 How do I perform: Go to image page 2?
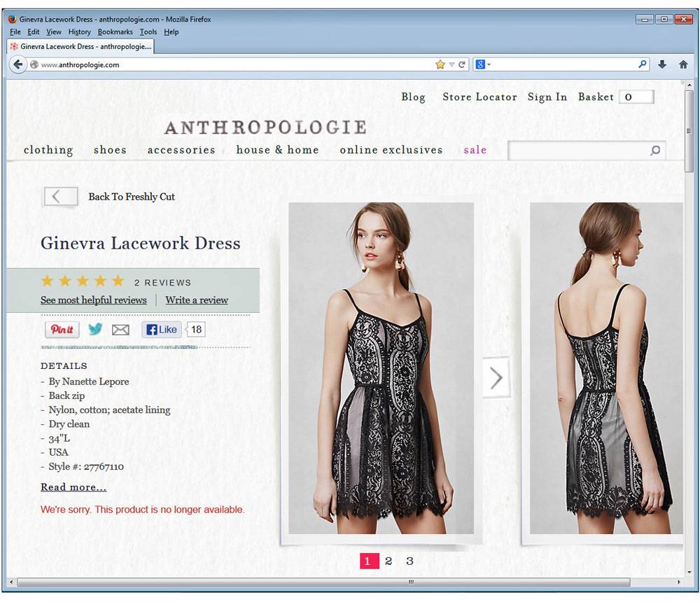click(x=388, y=561)
